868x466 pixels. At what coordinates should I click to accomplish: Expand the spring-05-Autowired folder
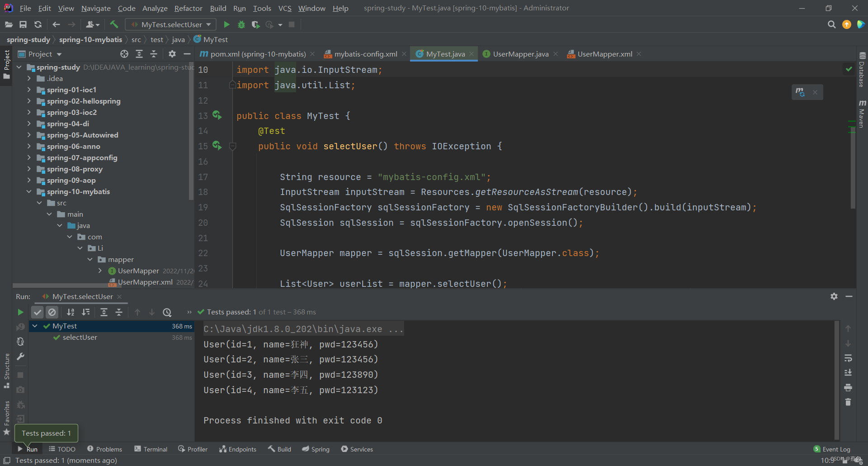(x=29, y=135)
